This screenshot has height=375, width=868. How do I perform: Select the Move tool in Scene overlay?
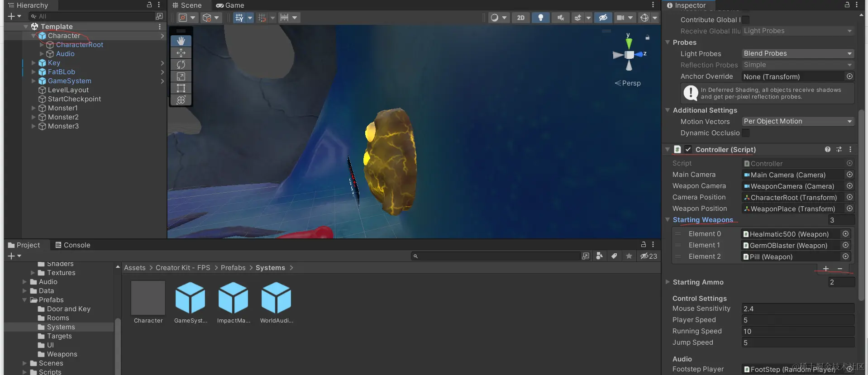click(x=181, y=53)
